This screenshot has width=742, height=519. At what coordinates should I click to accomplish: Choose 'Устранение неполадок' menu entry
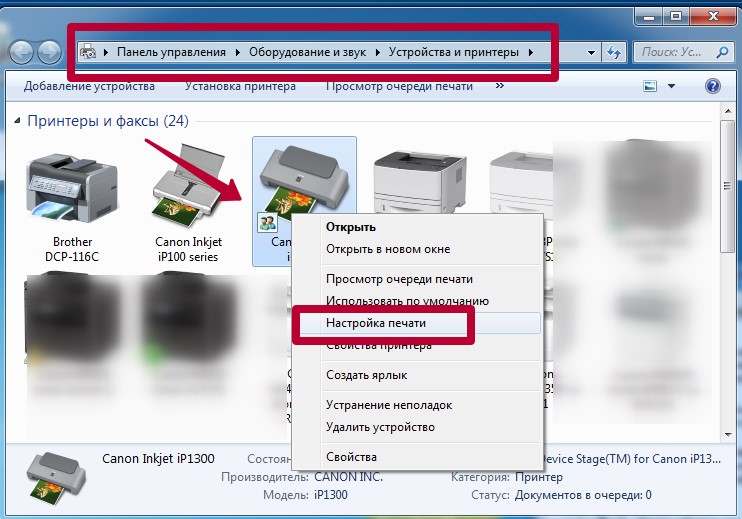[389, 405]
